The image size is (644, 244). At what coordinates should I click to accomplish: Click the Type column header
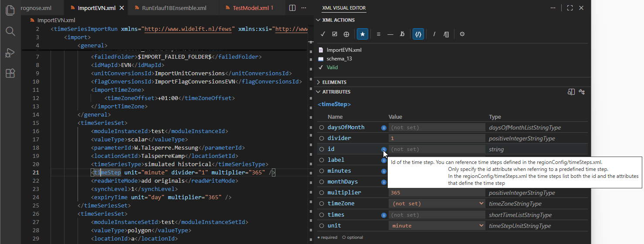point(495,117)
